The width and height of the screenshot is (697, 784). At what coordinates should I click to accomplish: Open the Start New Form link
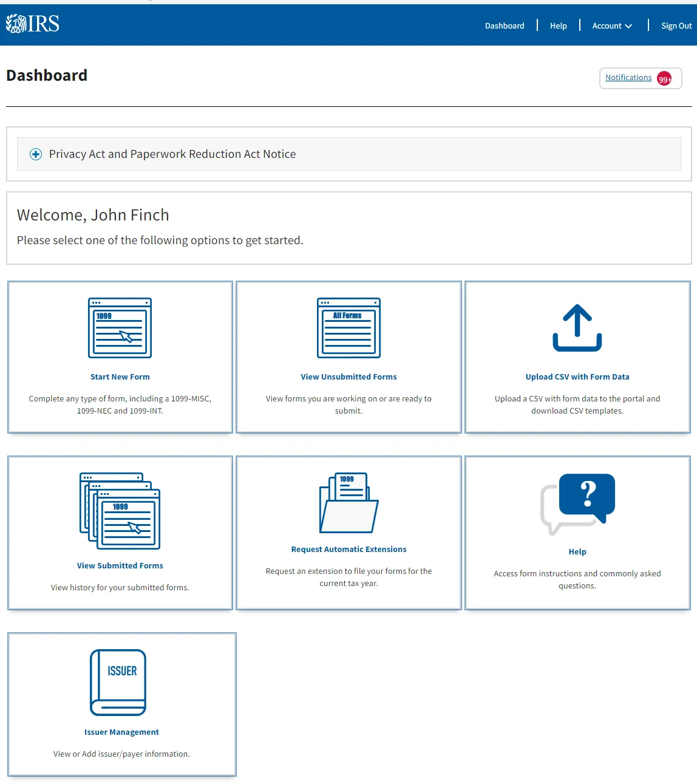(x=120, y=377)
